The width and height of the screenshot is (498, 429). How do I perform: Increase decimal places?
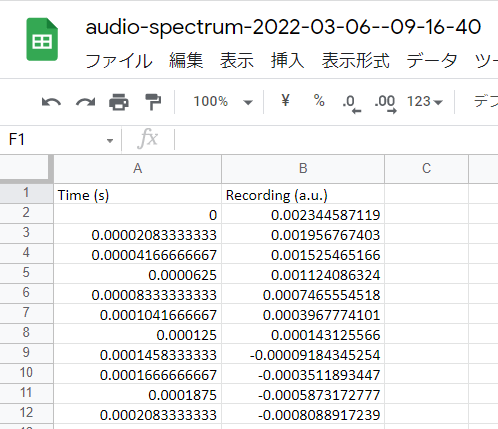385,104
